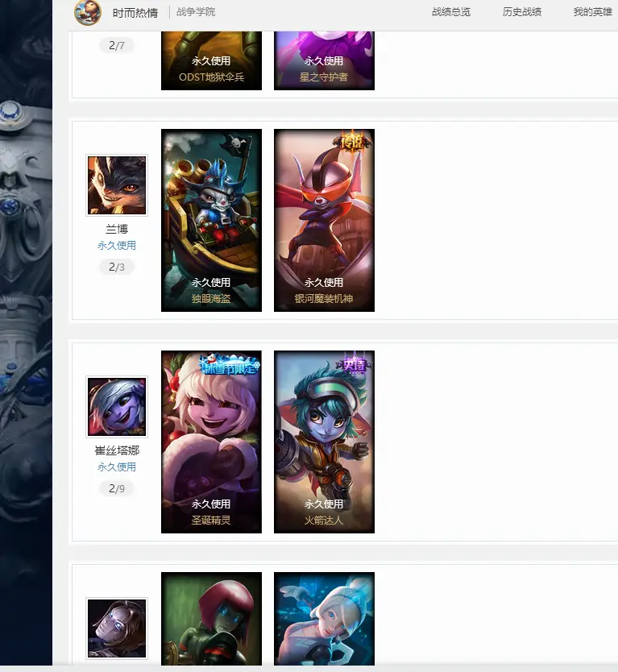Screen dimensions: 618x672
Task: Click the 战争学院 server label
Action: click(x=196, y=12)
